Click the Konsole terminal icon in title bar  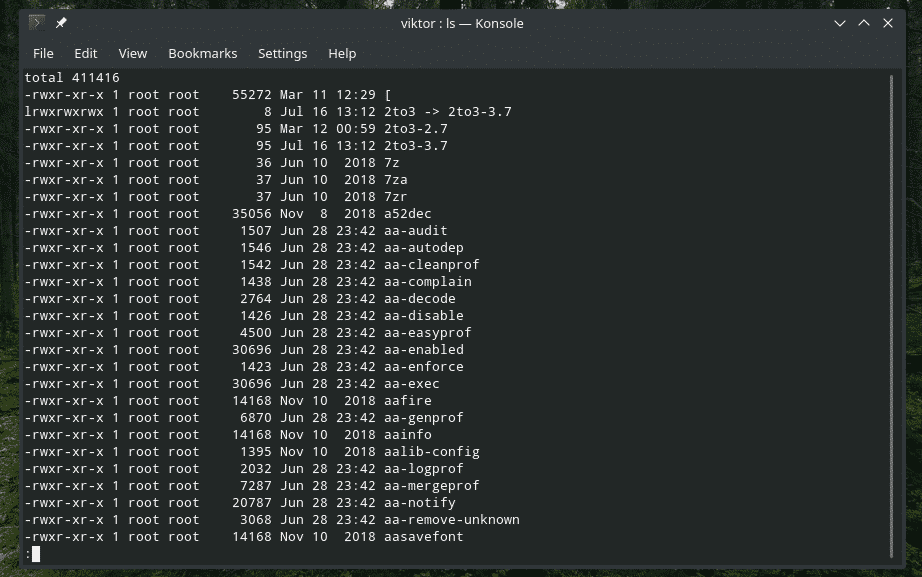[37, 23]
